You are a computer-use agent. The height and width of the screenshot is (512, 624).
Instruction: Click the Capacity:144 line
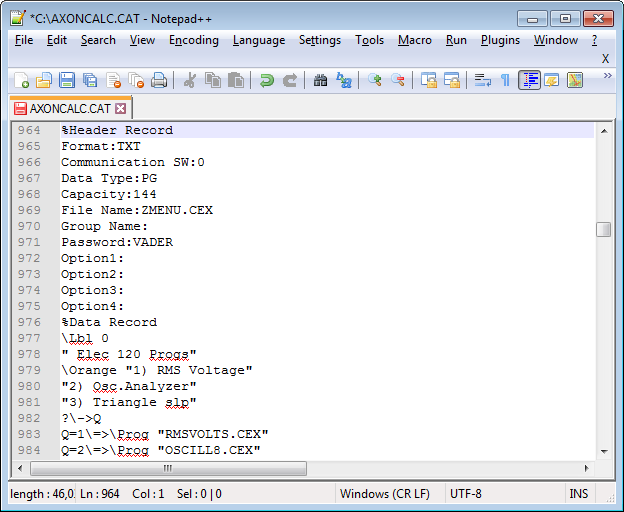[x=109, y=194]
